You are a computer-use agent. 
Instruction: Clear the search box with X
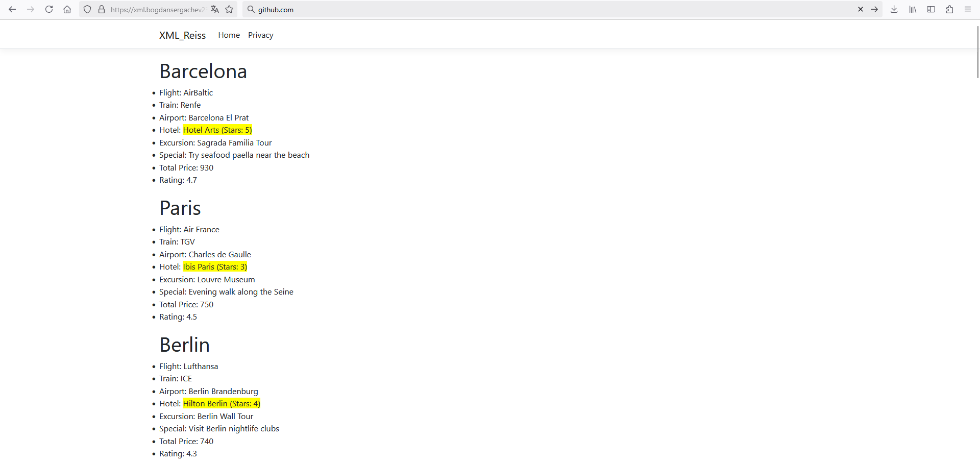(x=861, y=10)
